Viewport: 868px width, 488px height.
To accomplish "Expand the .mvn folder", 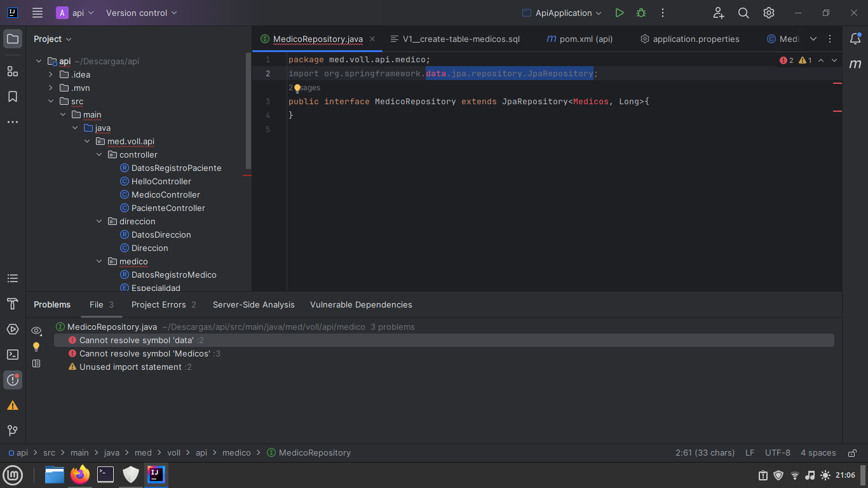I will (x=51, y=88).
